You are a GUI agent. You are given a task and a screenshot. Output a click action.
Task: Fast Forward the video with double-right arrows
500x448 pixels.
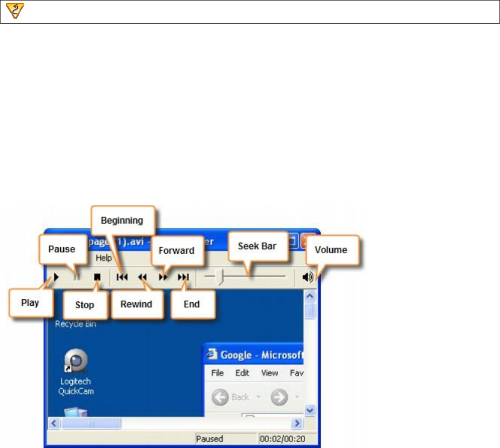tap(163, 277)
